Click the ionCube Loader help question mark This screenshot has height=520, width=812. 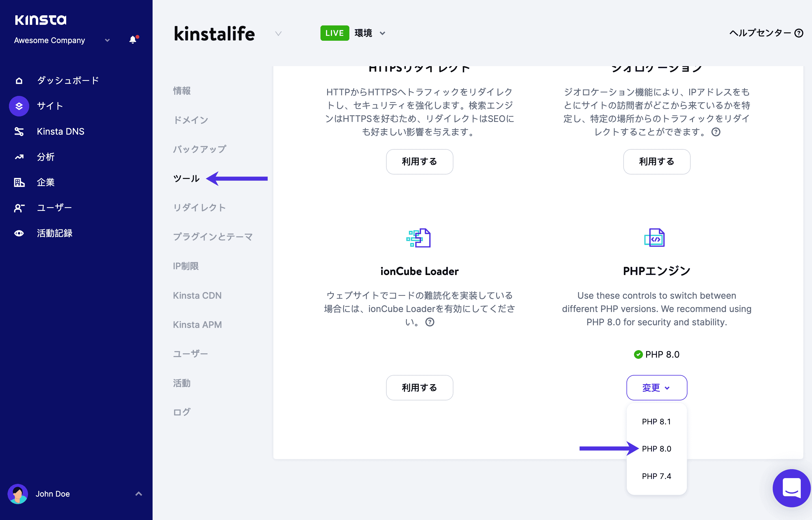pos(430,322)
